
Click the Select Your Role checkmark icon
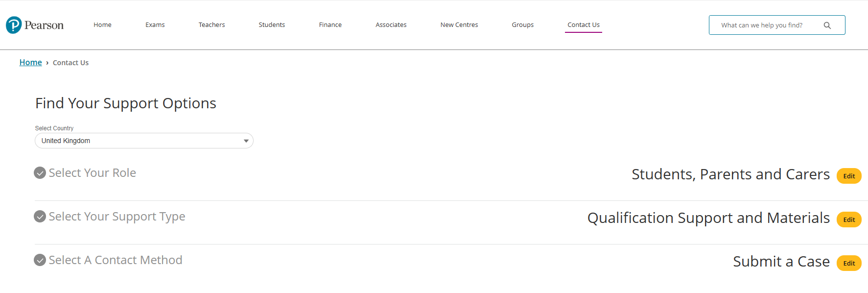tap(40, 173)
